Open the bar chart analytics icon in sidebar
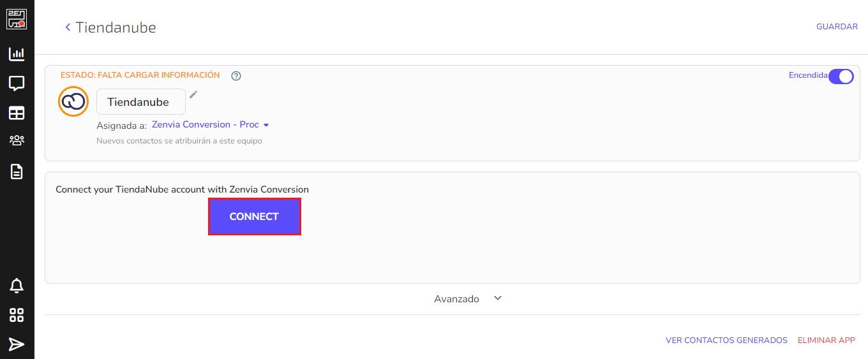This screenshot has width=868, height=359. tap(17, 54)
